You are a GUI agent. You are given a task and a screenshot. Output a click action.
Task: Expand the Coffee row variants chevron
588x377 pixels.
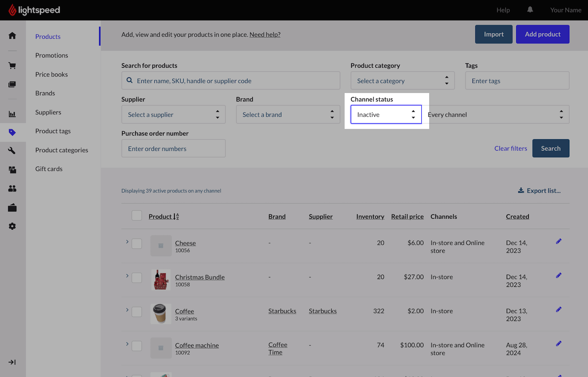[127, 310]
